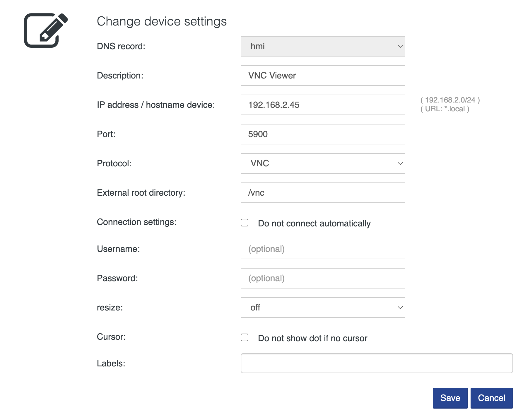
Task: Click the optional Password input box
Action: (323, 278)
